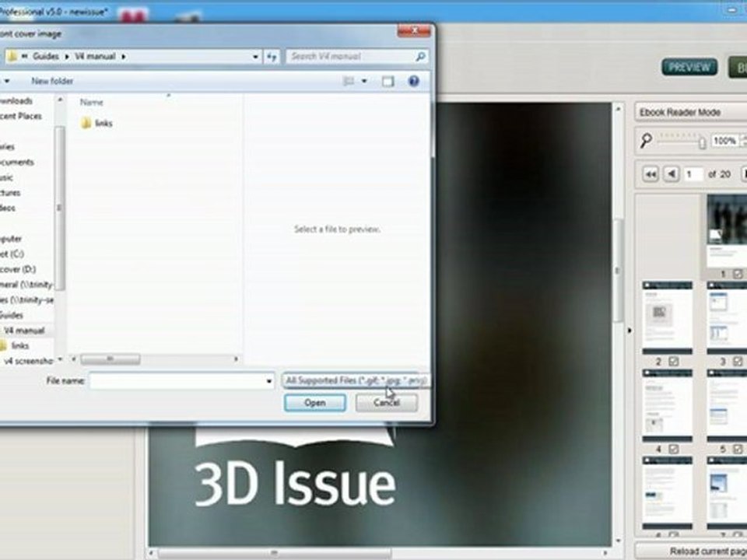Toggle the preview pane icon

coord(388,82)
